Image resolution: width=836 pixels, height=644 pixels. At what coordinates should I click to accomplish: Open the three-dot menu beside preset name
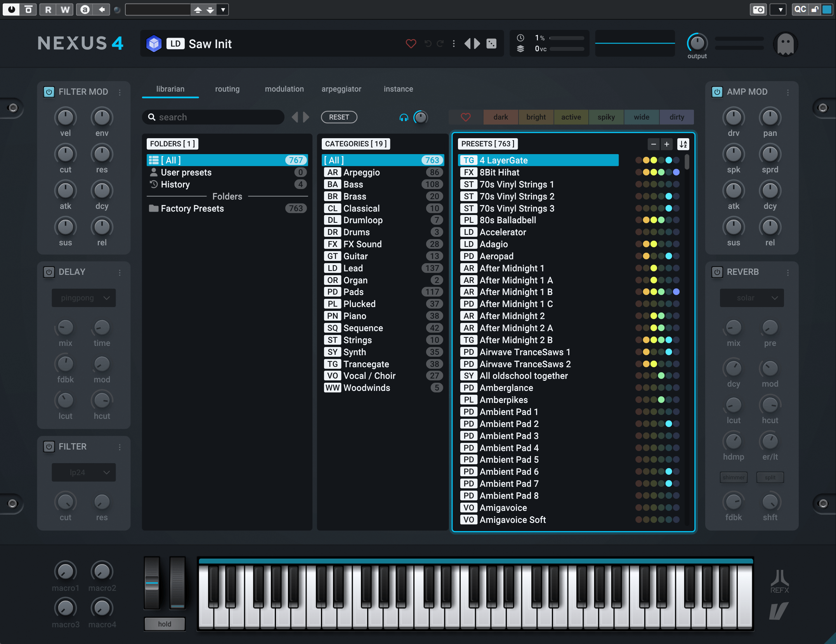click(x=454, y=43)
